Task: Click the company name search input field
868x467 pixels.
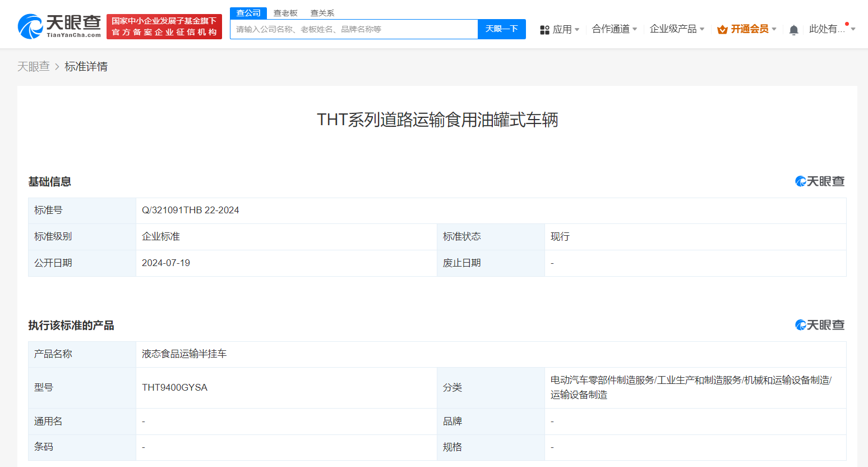Action: pos(353,29)
